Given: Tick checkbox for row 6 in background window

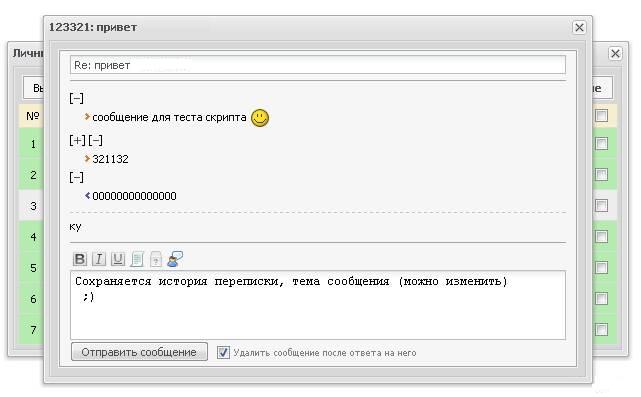Looking at the screenshot, I should [601, 298].
